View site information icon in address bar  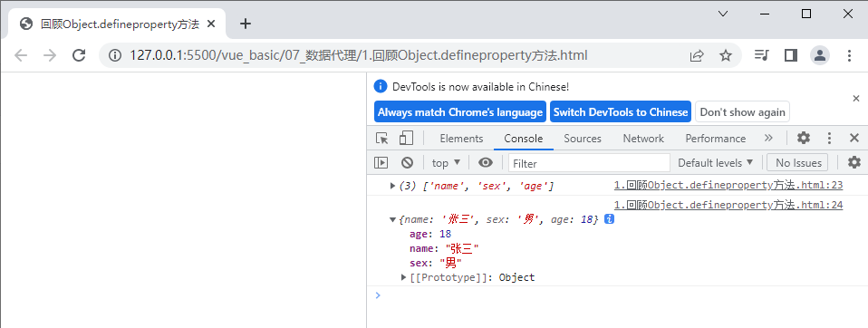click(115, 55)
